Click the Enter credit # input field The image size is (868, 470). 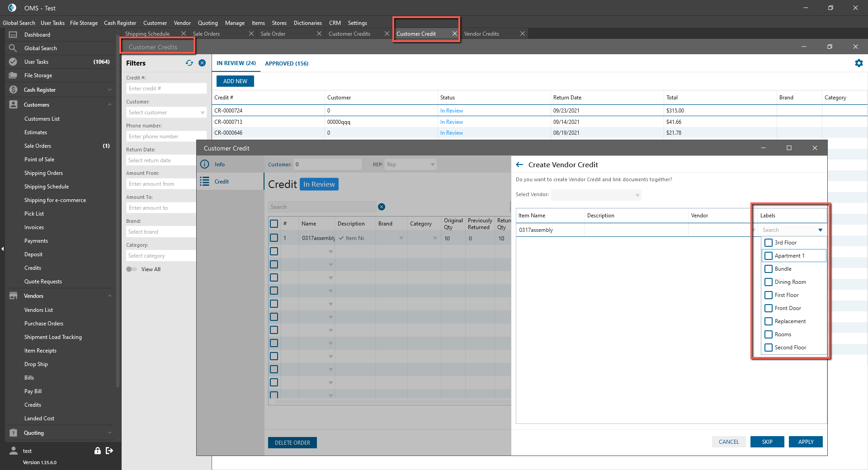click(166, 89)
